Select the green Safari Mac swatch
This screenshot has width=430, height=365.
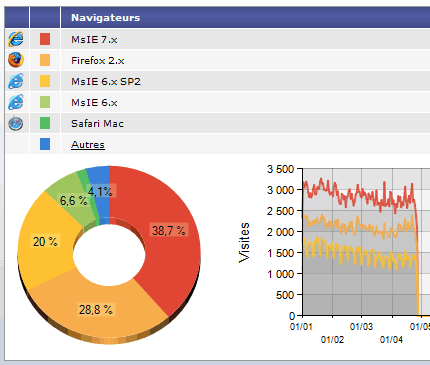coord(45,123)
